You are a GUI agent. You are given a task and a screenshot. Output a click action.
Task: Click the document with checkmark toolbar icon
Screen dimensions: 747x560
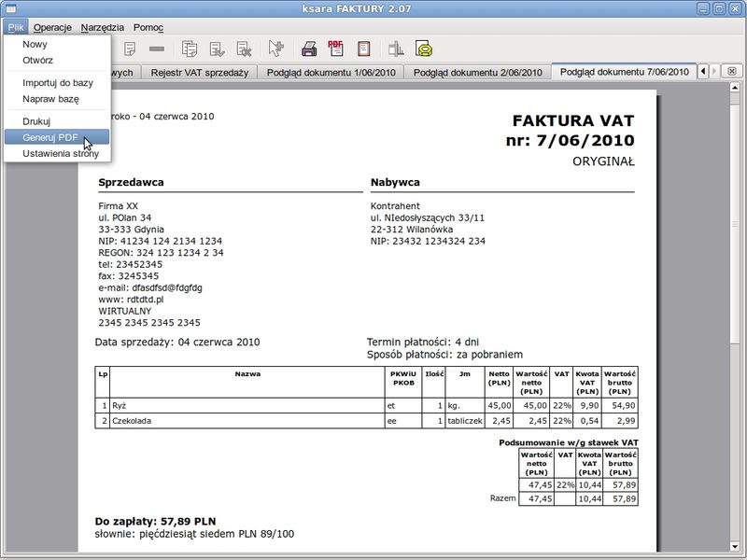(x=218, y=49)
